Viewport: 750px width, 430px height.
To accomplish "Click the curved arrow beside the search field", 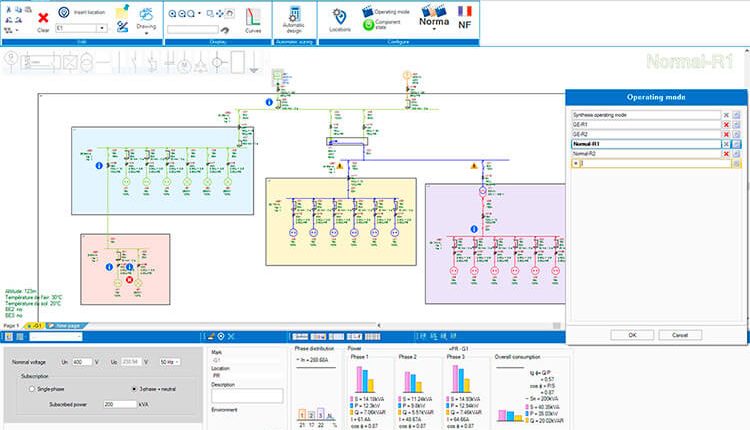I will point(224,30).
